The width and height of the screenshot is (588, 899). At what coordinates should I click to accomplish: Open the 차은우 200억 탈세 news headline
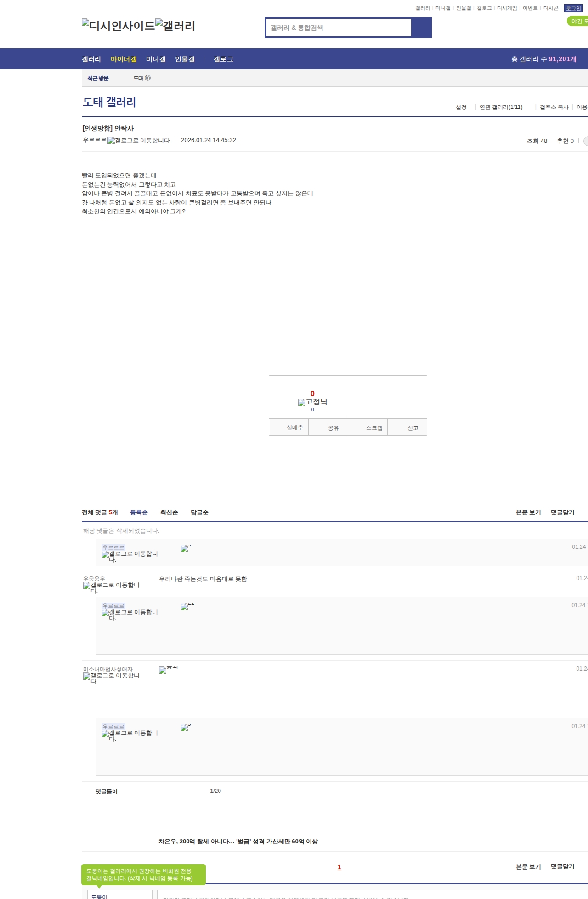point(238,842)
